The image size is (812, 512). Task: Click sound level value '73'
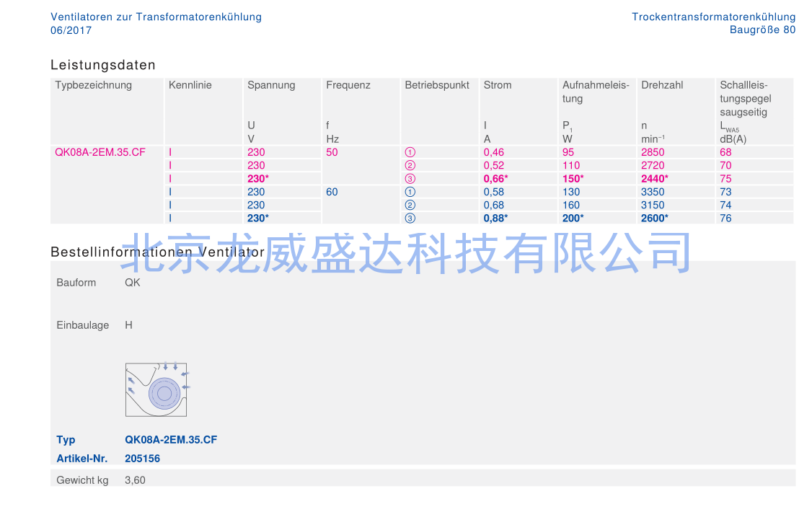click(x=725, y=192)
